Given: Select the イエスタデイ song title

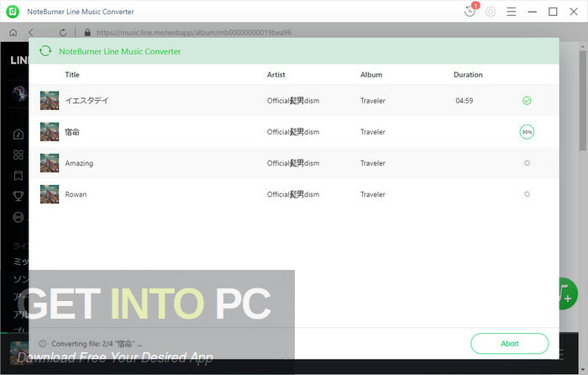Looking at the screenshot, I should click(87, 101).
